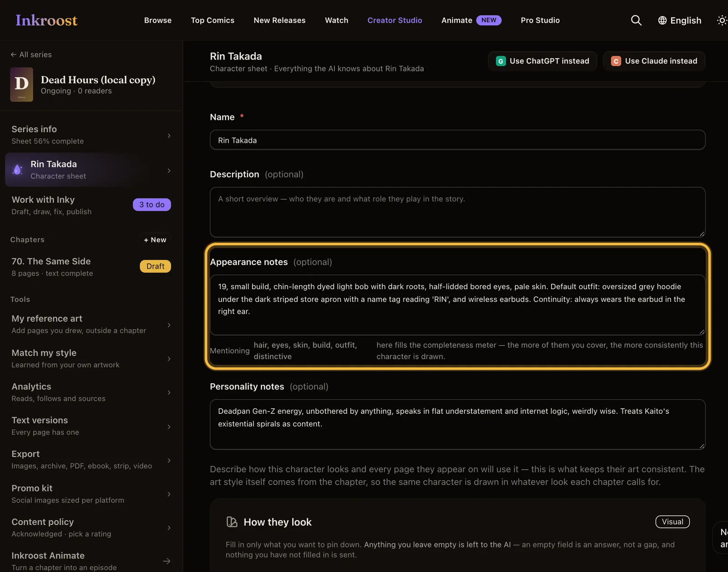Expand Analytics chevron

169,392
